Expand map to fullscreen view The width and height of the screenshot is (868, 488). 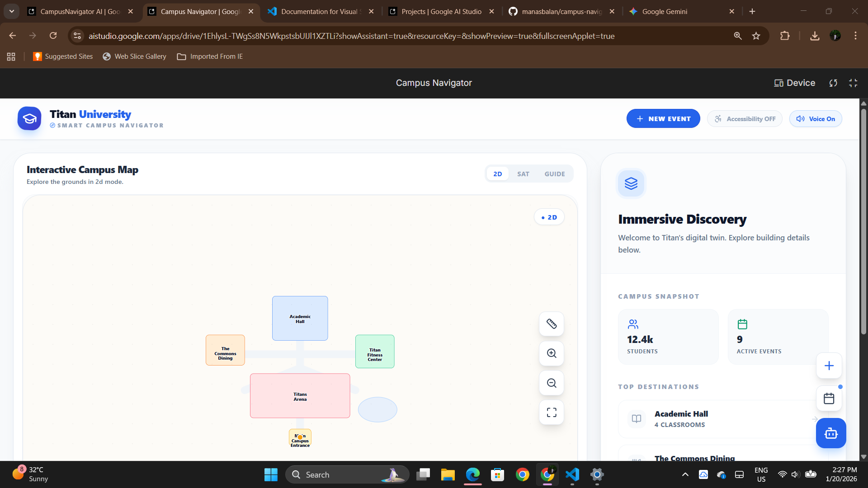pos(551,413)
